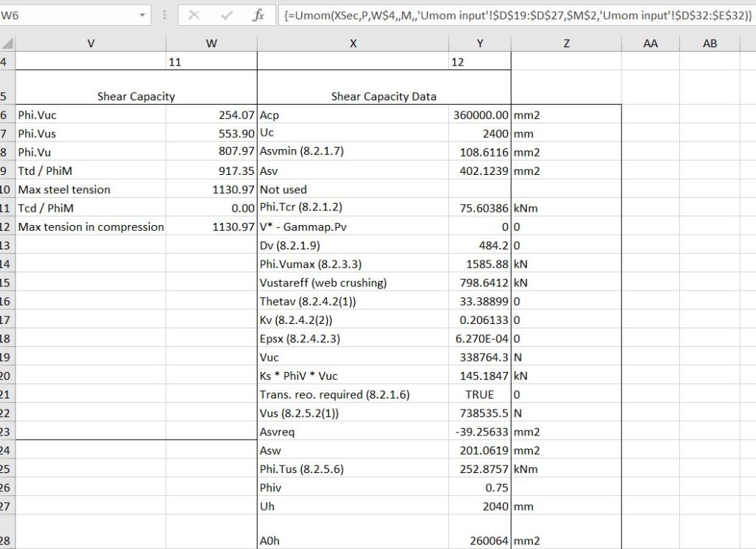The image size is (756, 549).
Task: Click the Name Box showing W6
Action: (66, 15)
